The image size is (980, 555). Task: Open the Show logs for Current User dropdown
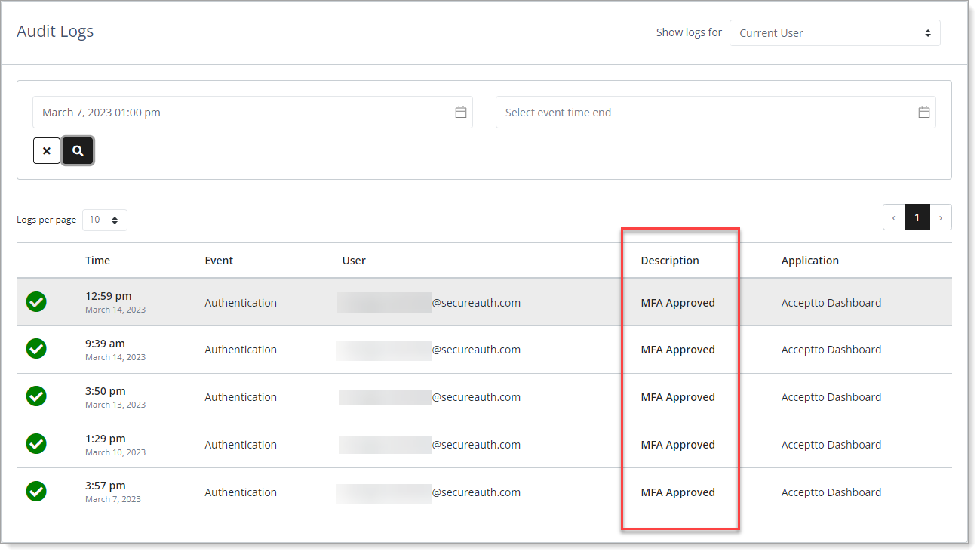(x=834, y=33)
